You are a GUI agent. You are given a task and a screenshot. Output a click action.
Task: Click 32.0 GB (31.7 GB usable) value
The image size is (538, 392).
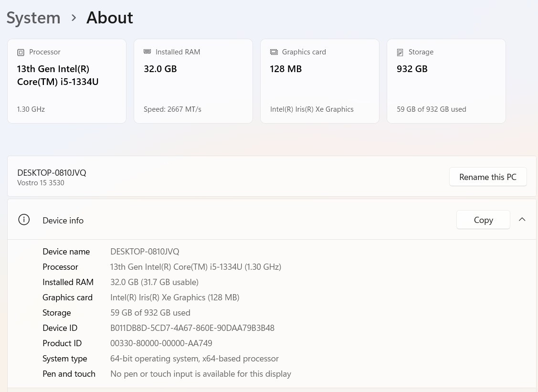coord(154,282)
